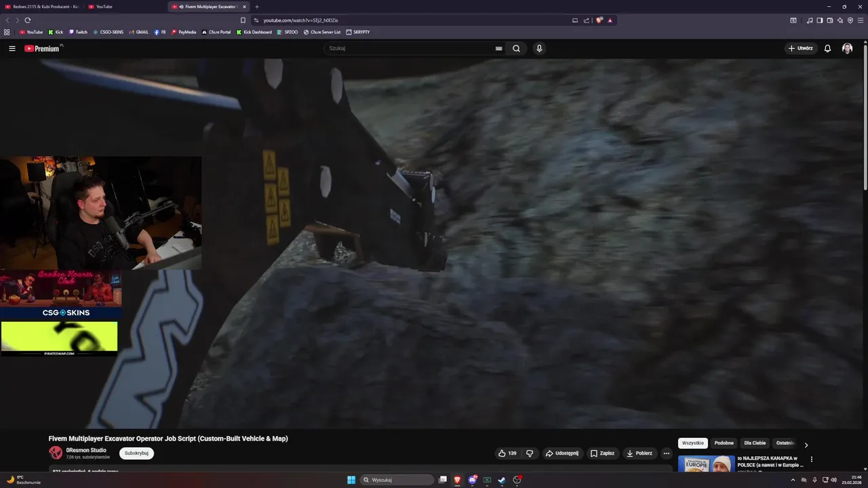Show hidden system tray icons chevron
Viewport: 868px width, 488px height.
[793, 480]
